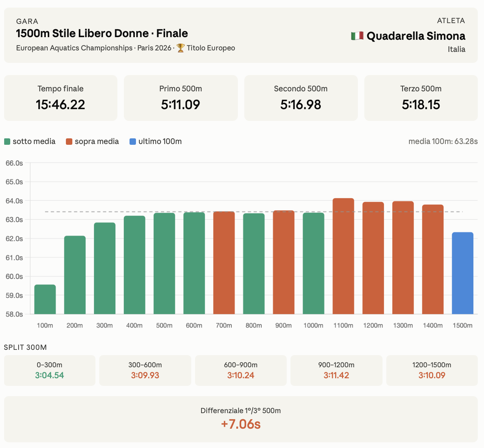
Task: Click the 700m x-axis label
Action: (224, 326)
